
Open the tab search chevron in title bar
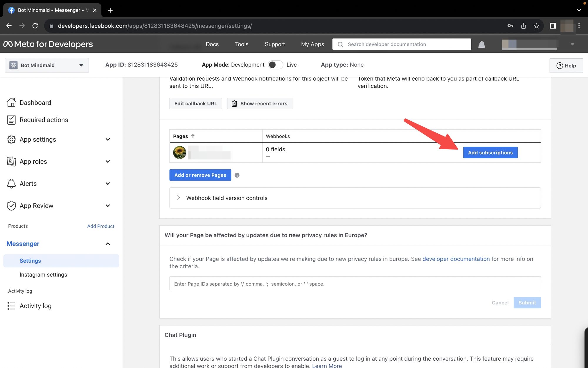[579, 10]
